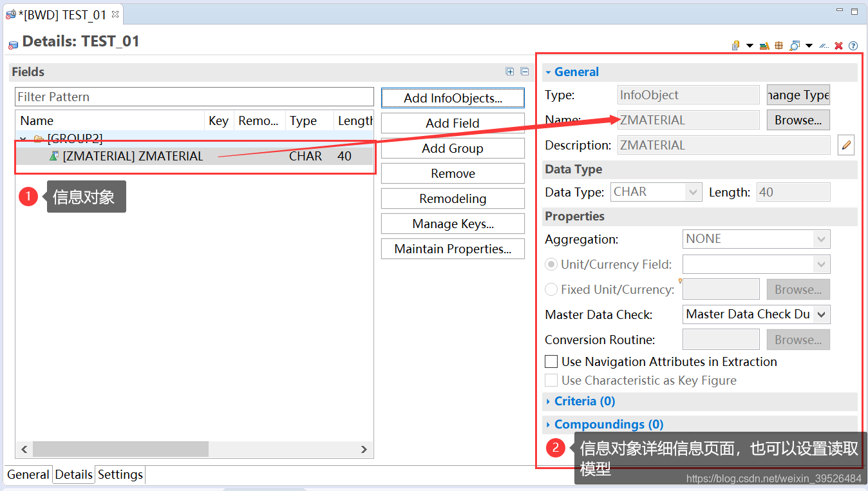
Task: Enable Use Navigation Attributes in Extraction
Action: (x=551, y=361)
